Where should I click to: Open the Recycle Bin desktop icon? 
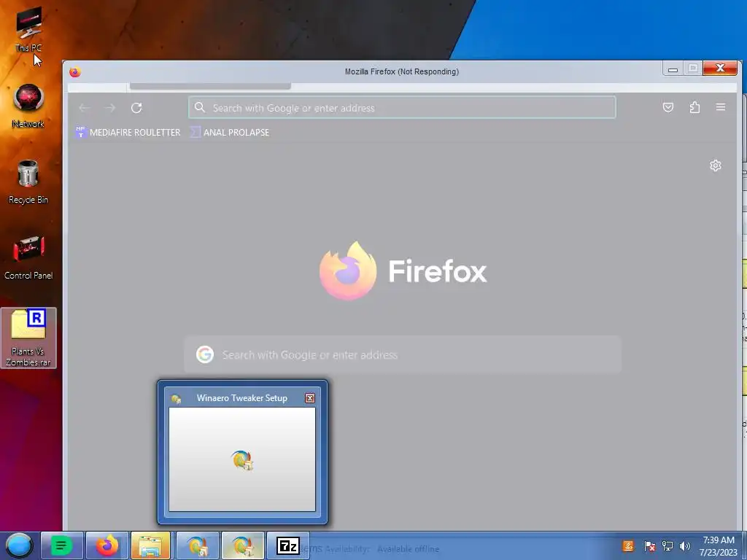[x=28, y=182]
